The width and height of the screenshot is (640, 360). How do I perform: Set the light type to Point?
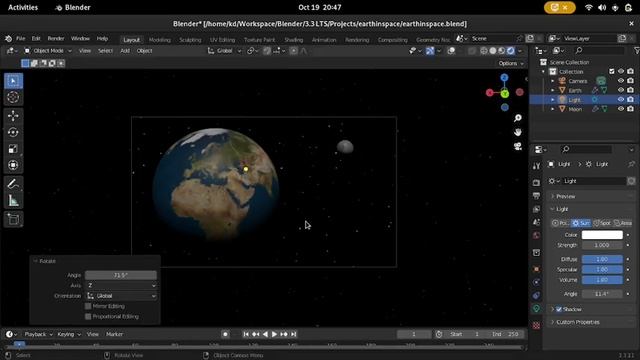(560, 223)
